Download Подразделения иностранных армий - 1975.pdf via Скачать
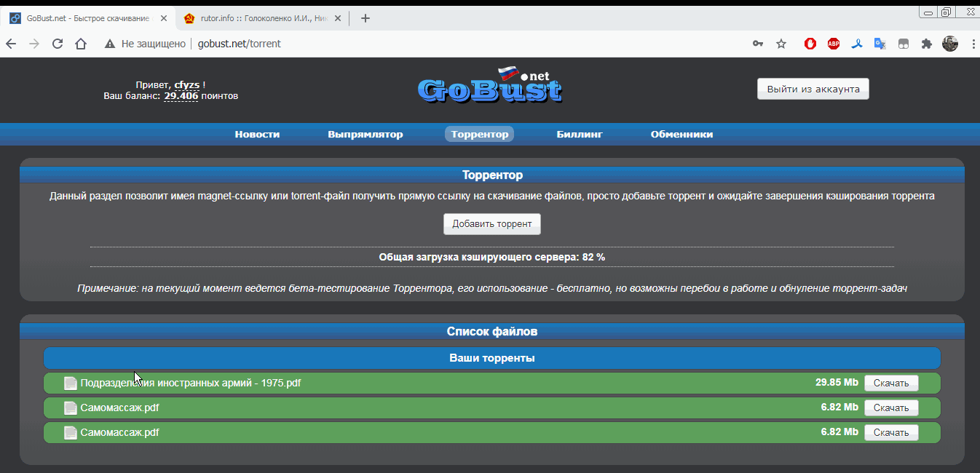The image size is (980, 473). click(891, 383)
